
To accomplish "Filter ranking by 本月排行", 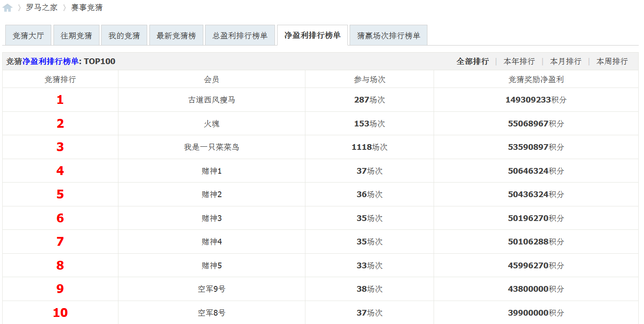I will (x=565, y=61).
